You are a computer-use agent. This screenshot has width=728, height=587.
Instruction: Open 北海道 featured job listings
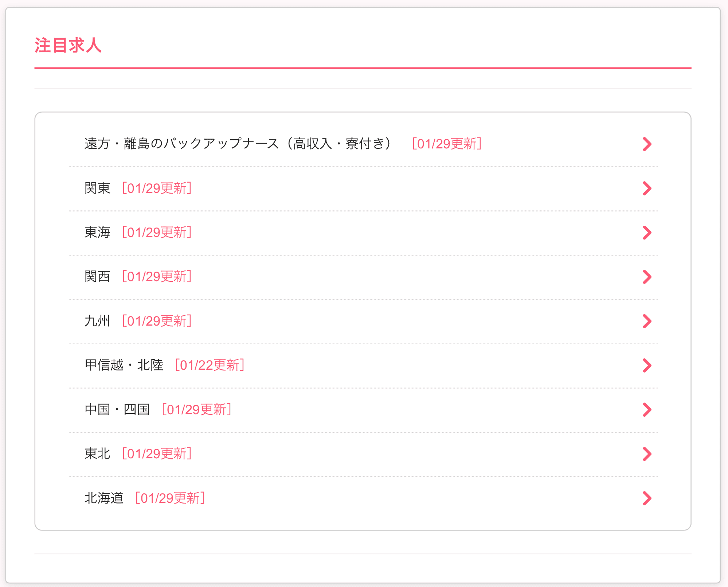tap(104, 498)
